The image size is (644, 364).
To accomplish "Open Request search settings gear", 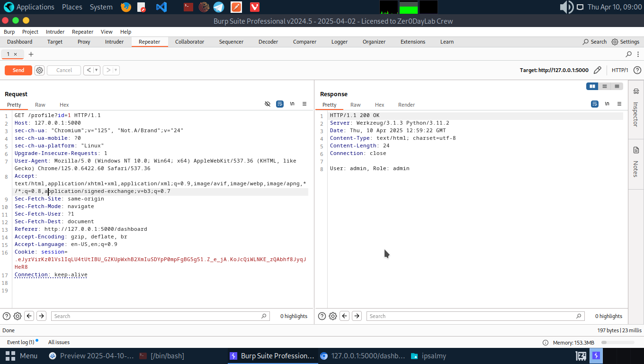I will click(x=18, y=316).
